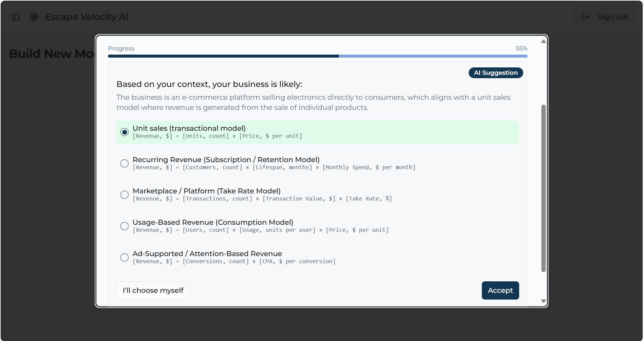Click the AI Suggestion badge
Screen dimensions: 644x341
coord(496,73)
